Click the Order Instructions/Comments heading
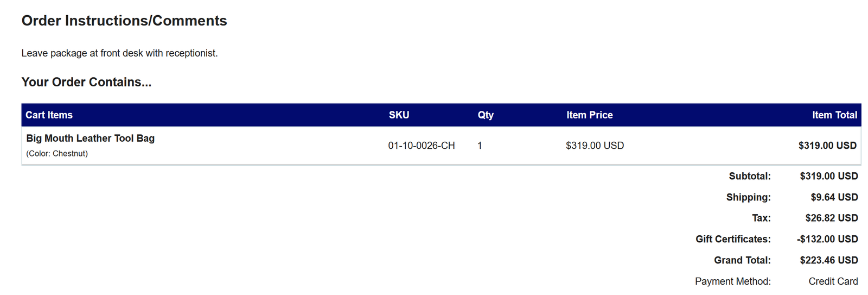Image resolution: width=868 pixels, height=295 pixels. tap(124, 21)
